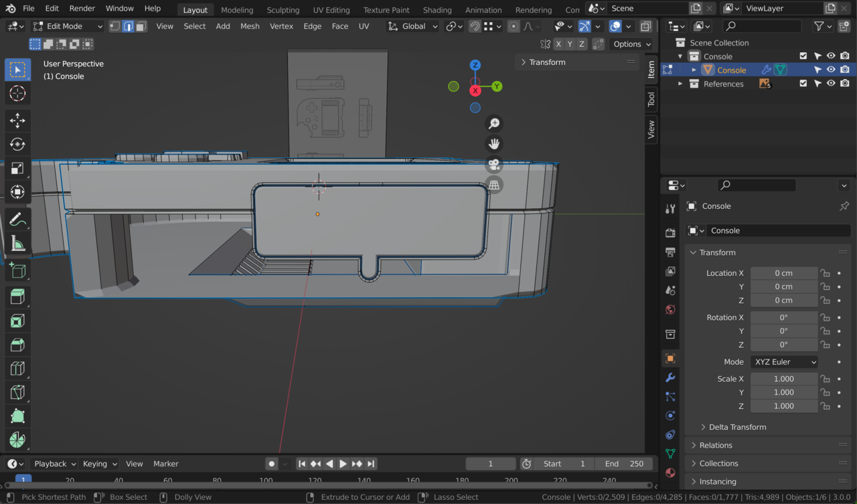857x504 pixels.
Task: Open Physics properties in the properties editor
Action: point(670,416)
